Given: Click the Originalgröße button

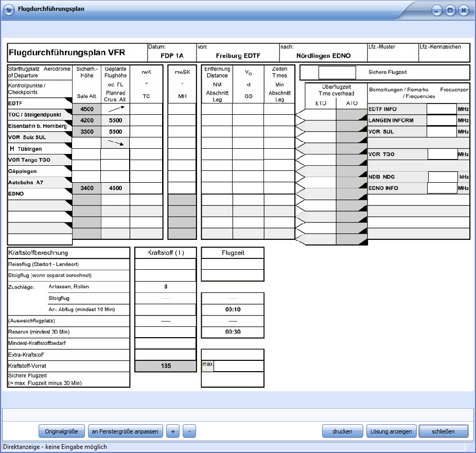Looking at the screenshot, I should [x=61, y=431].
